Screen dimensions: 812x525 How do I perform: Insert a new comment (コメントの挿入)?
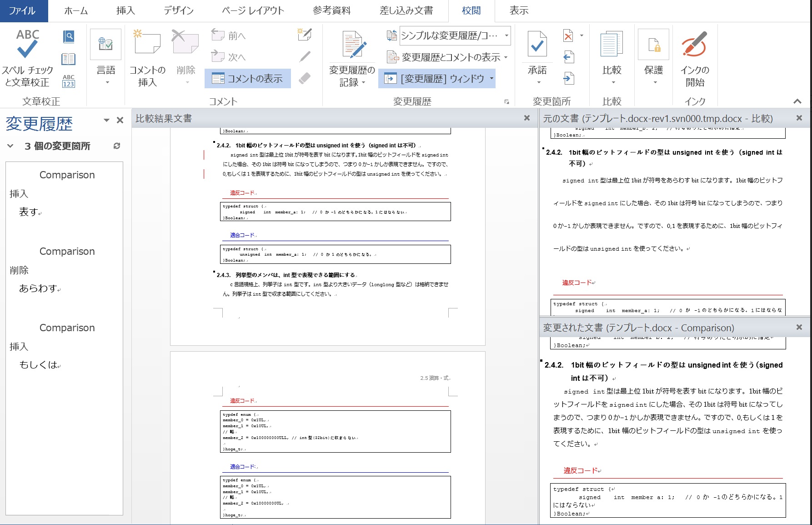[147, 58]
